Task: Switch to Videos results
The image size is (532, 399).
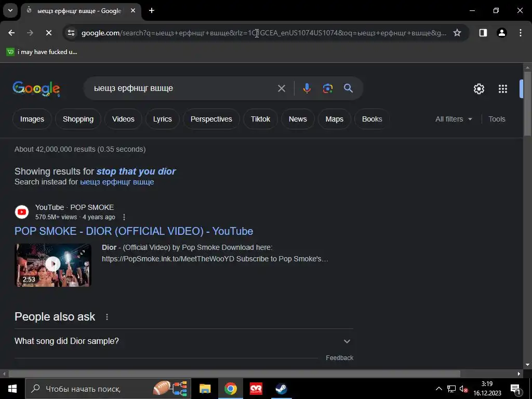Action: [123, 119]
